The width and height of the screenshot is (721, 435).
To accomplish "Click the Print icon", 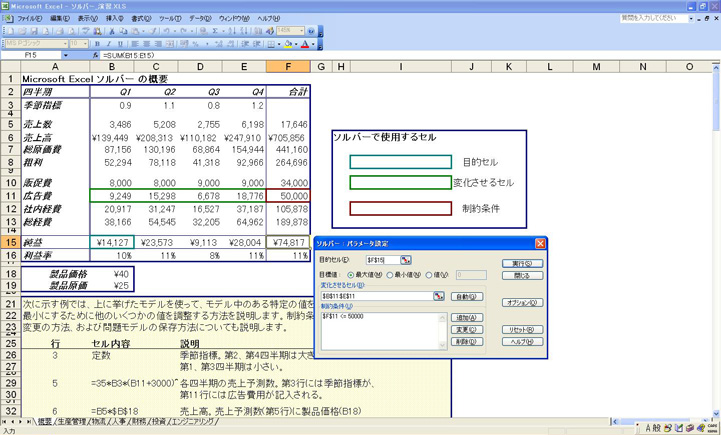I will click(60, 31).
